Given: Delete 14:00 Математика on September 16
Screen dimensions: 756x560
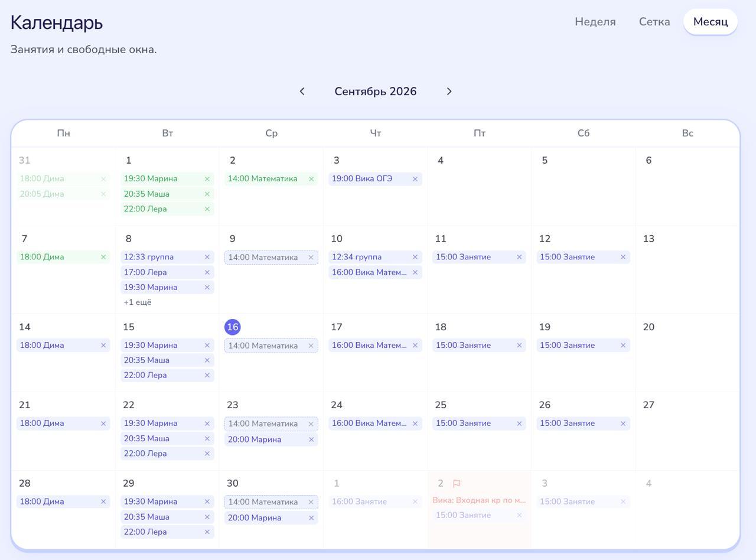Looking at the screenshot, I should coord(311,346).
